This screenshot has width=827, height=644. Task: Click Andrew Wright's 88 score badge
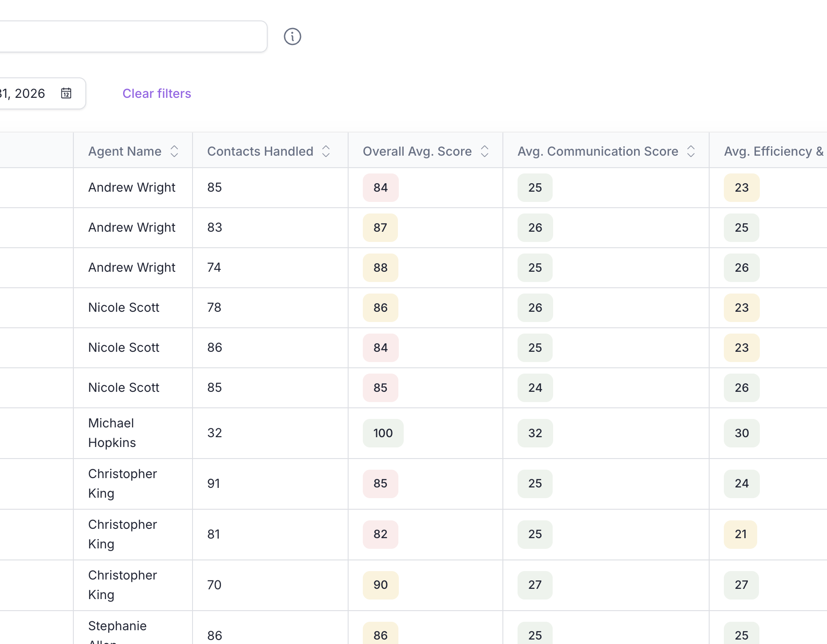click(380, 267)
